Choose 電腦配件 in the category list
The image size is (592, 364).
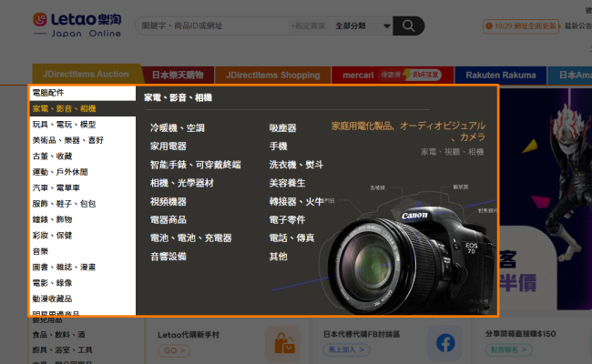(48, 93)
